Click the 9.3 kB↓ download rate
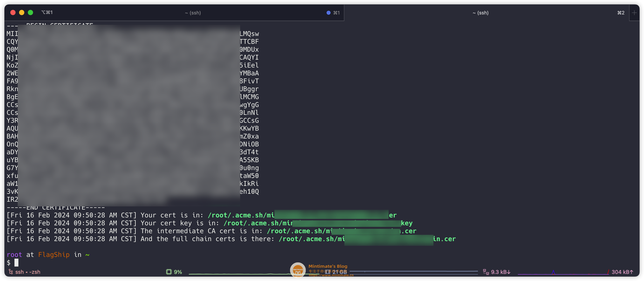The image size is (644, 281). click(x=501, y=272)
